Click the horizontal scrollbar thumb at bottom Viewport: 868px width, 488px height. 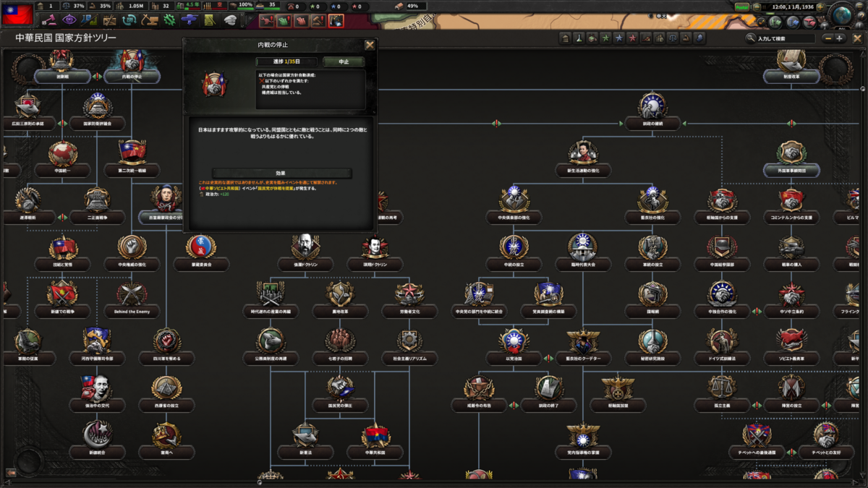pyautogui.click(x=259, y=481)
